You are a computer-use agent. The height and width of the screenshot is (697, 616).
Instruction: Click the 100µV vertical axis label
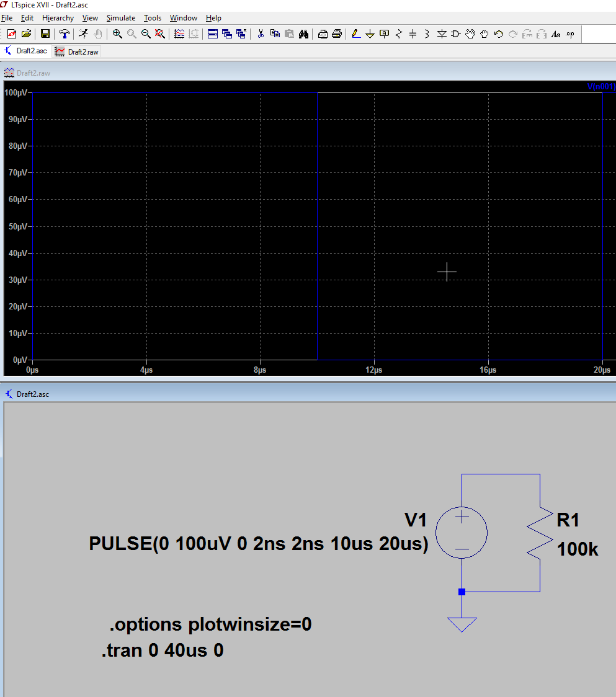pos(16,92)
